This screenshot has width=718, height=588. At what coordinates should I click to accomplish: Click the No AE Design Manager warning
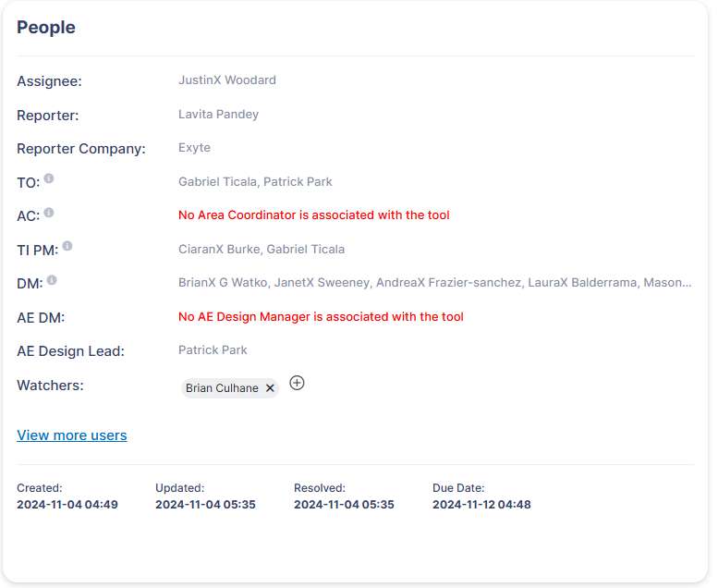321,317
